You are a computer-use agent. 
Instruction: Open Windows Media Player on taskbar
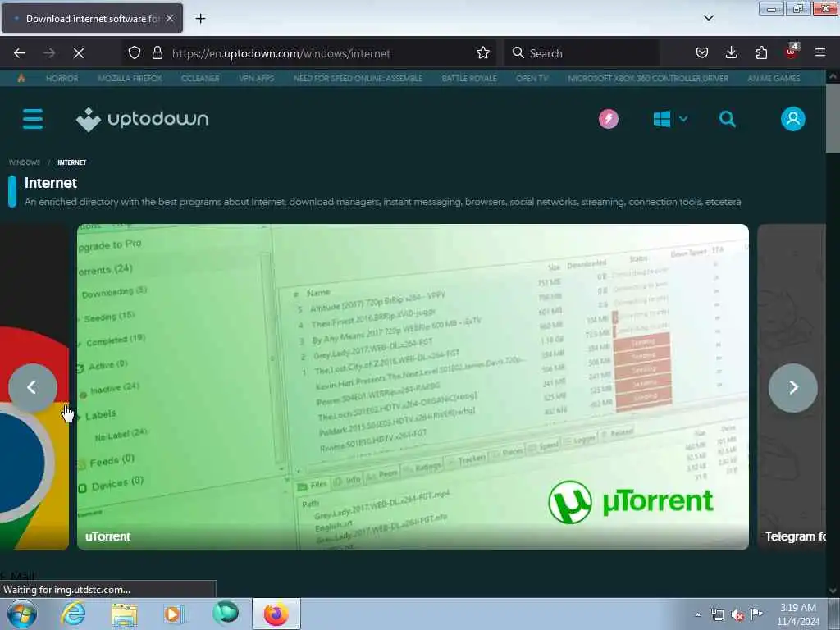[174, 614]
